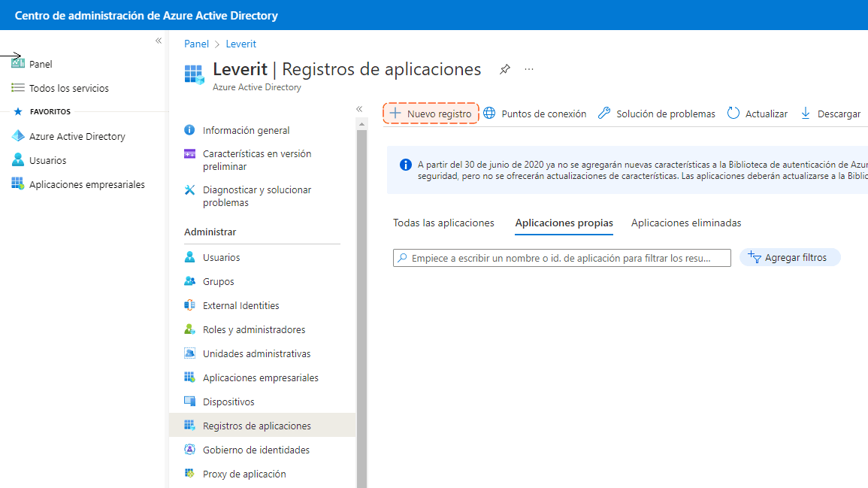
Task: Click the Características en versión preliminar icon
Action: tap(189, 153)
